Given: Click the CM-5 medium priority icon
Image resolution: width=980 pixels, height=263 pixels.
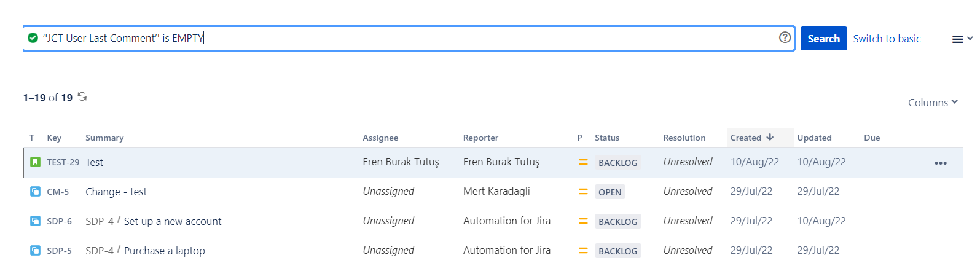Looking at the screenshot, I should (583, 192).
